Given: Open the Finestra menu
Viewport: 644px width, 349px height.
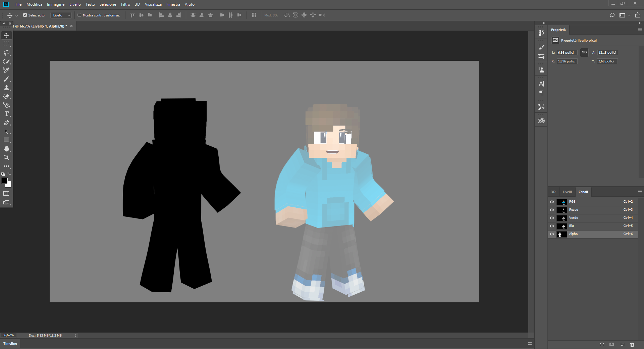Looking at the screenshot, I should 173,4.
